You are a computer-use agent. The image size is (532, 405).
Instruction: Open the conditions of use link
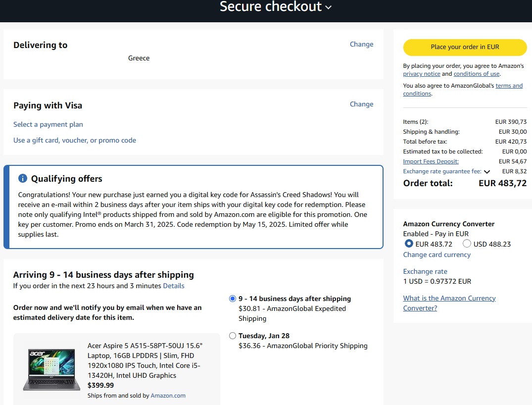477,74
